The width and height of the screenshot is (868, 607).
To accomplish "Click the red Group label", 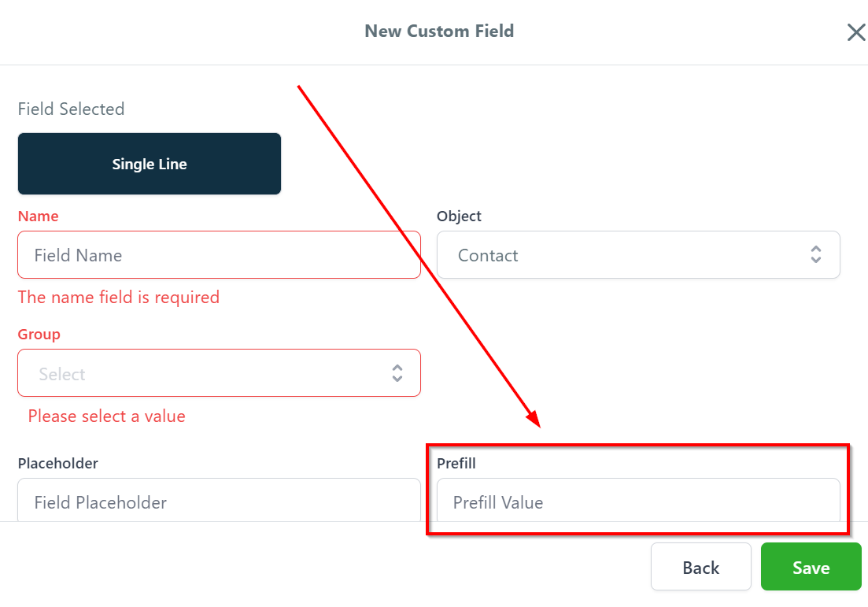I will pyautogui.click(x=39, y=335).
